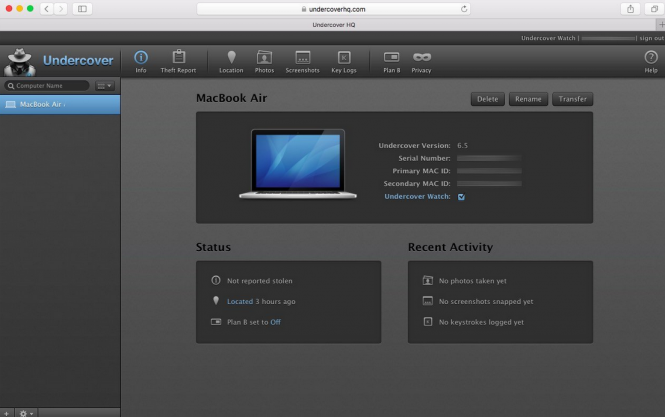Select MacBook Air in the sidebar
Viewport: 665px width, 417px height.
click(x=60, y=104)
